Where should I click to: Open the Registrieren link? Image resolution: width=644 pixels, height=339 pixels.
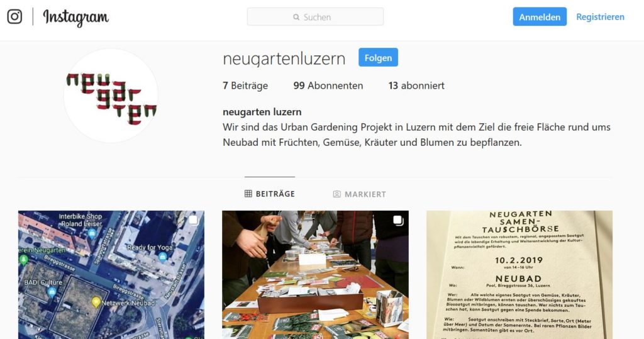point(600,17)
